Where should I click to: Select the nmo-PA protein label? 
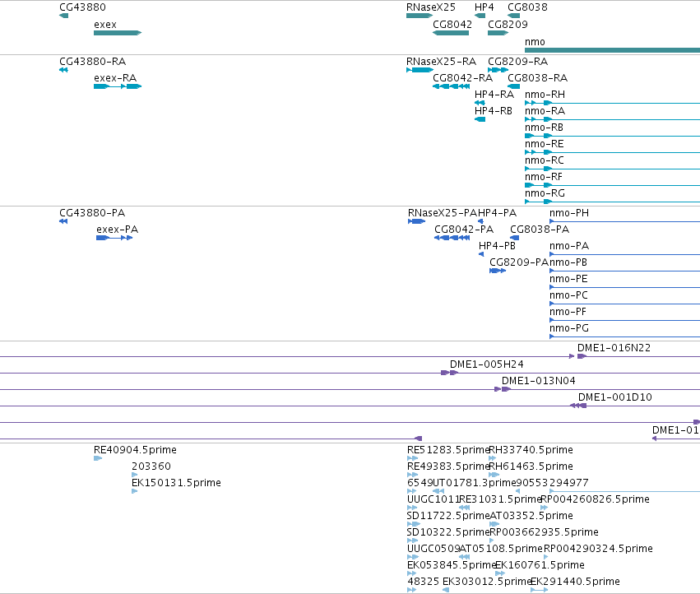pos(568,246)
